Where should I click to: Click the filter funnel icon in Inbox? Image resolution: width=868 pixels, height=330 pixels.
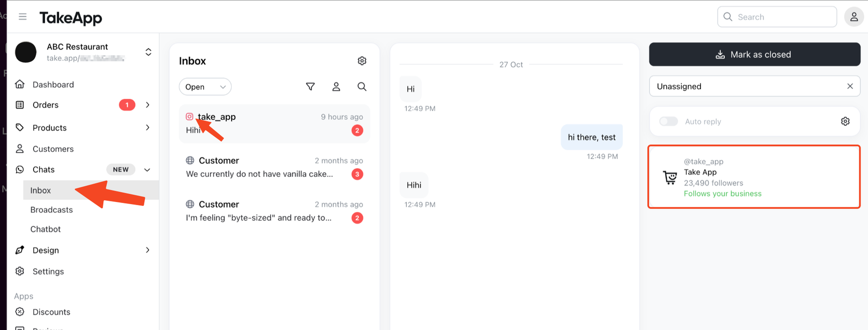pos(310,87)
